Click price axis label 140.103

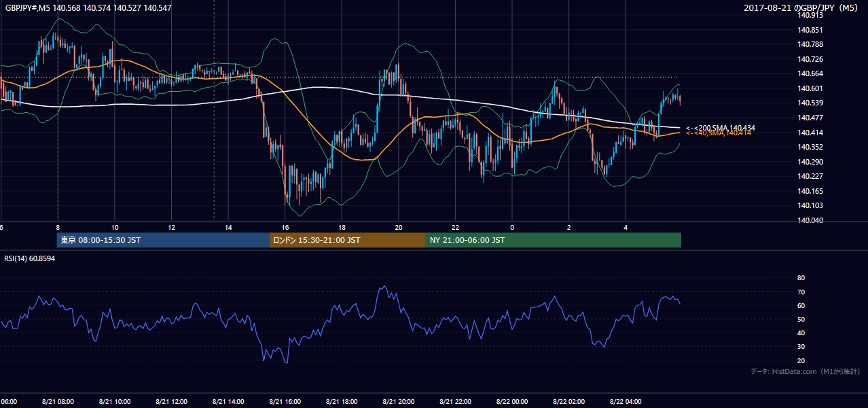[x=810, y=205]
